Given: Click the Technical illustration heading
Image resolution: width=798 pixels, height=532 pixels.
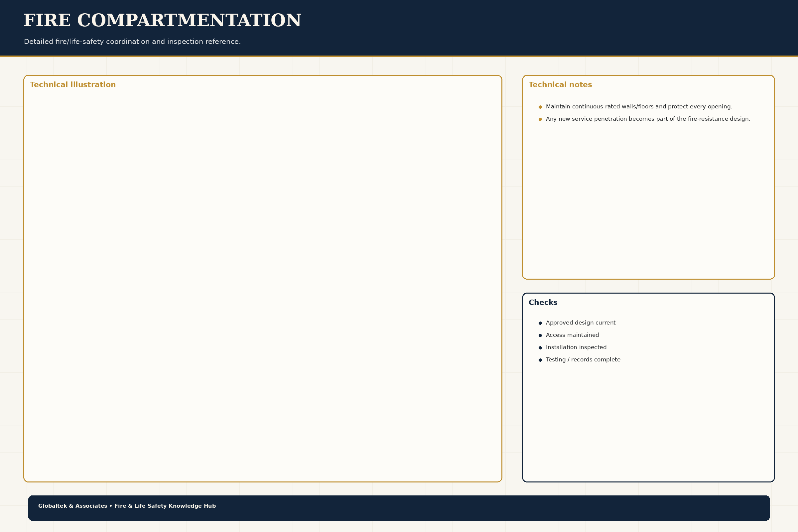Looking at the screenshot, I should pos(72,85).
